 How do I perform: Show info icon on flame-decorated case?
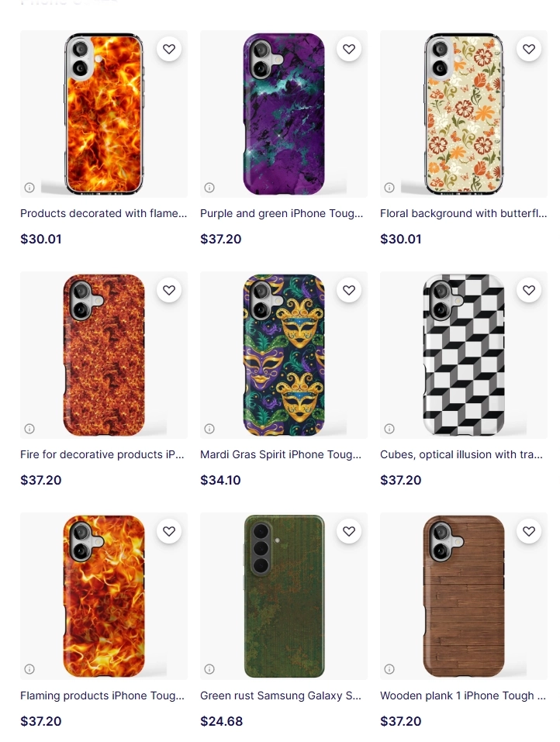coord(29,188)
